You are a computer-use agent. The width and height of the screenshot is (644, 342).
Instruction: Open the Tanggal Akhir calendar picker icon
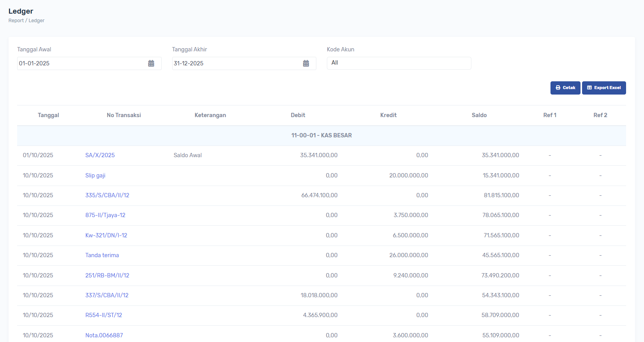pos(306,63)
